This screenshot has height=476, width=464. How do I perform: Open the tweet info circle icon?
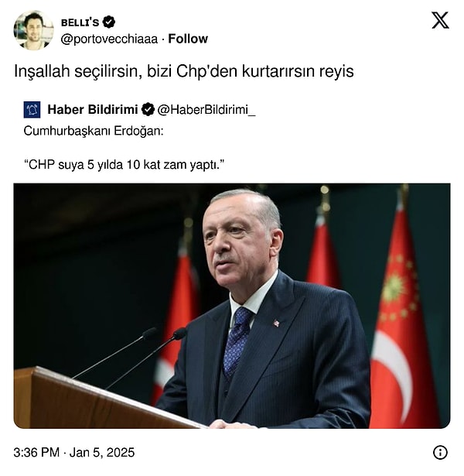pyautogui.click(x=440, y=453)
